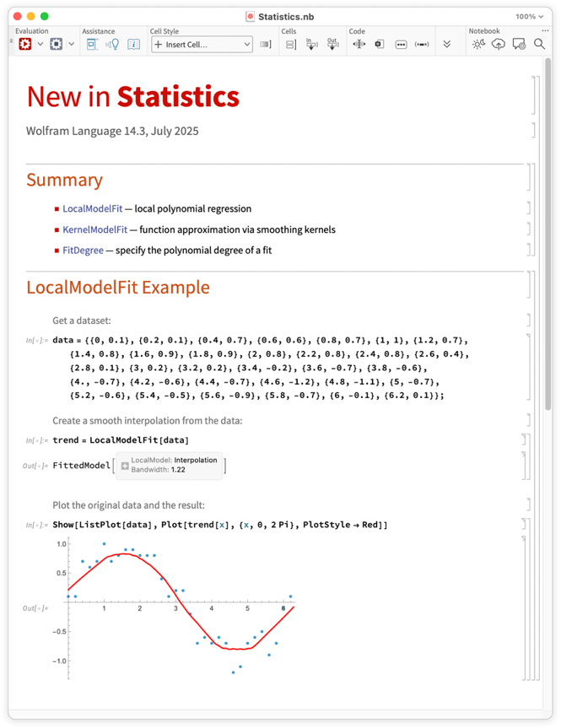Screen dimensions: 561x728
Task: Click the first Code icon with text cursor
Action: (x=359, y=44)
